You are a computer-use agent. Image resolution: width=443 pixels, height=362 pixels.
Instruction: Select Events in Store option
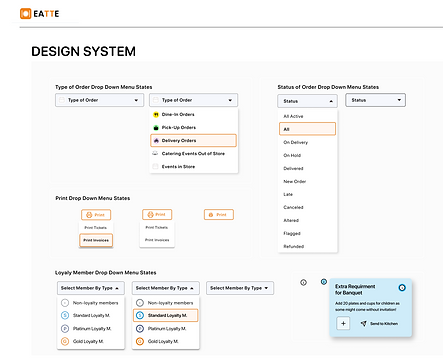[x=194, y=167]
